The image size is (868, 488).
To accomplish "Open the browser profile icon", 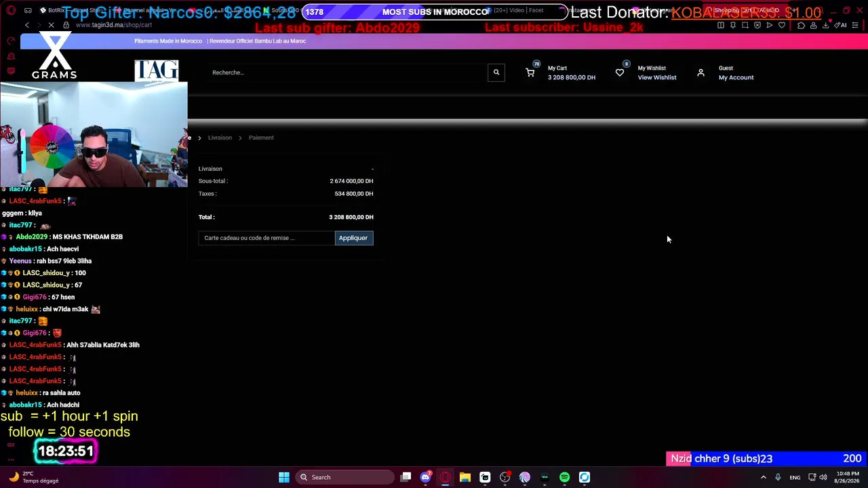I will 813,25.
